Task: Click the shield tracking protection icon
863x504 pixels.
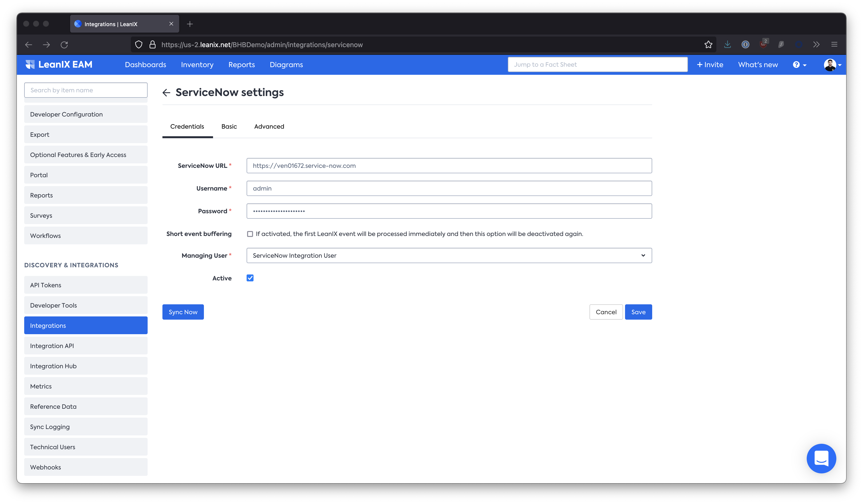Action: [139, 45]
